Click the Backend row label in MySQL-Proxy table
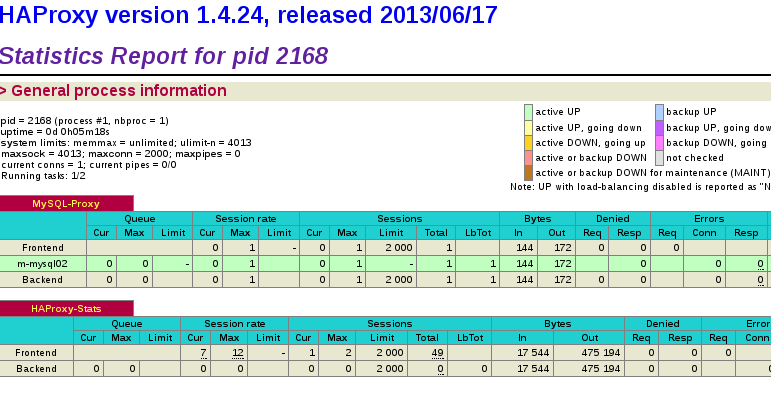Screen dimensions: 771x407 [x=43, y=280]
